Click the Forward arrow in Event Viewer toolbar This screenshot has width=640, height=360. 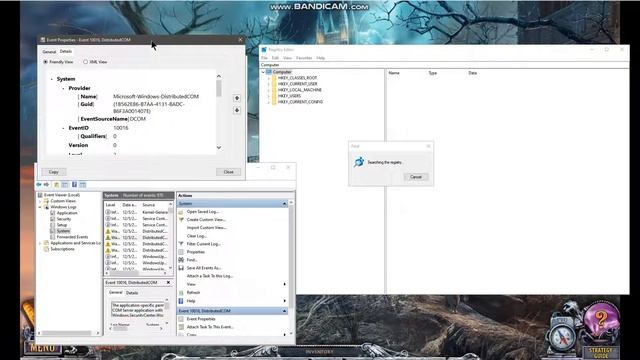47,184
